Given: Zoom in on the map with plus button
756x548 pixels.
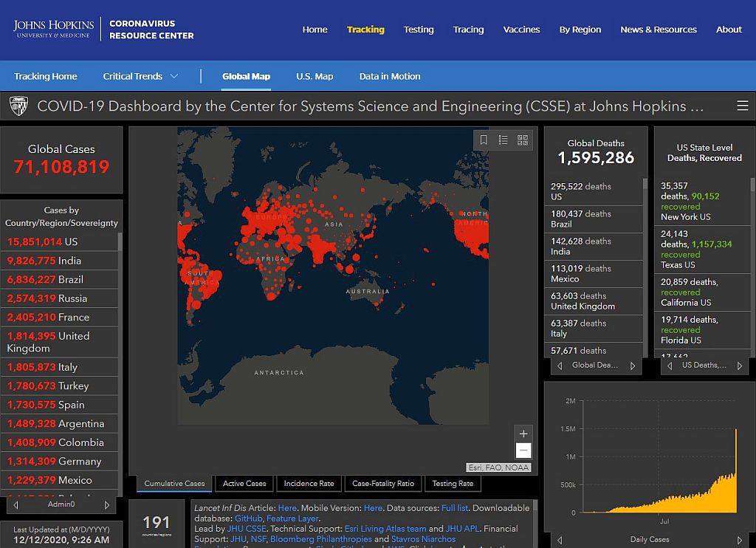Looking at the screenshot, I should (523, 434).
